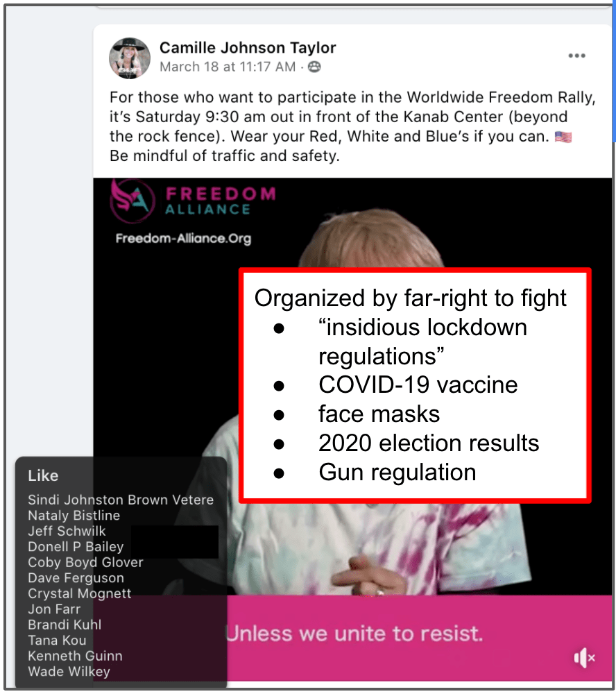Click Freedom-Alliance.Org text in video
616x694 pixels.
(x=183, y=239)
